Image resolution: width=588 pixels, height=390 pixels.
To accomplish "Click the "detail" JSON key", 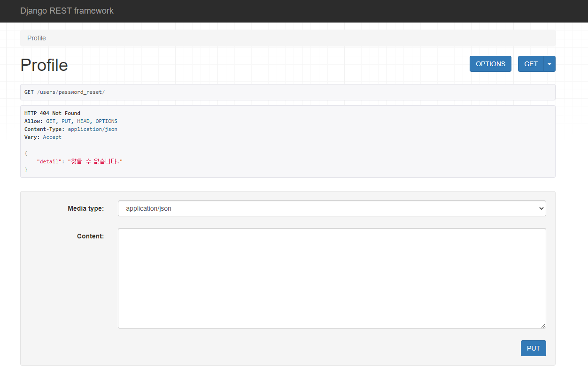I will (x=49, y=161).
